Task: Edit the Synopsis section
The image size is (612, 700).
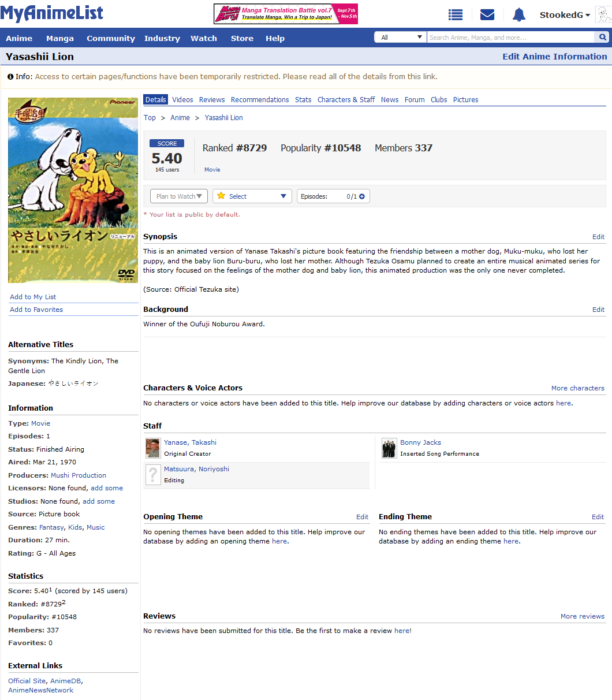Action: tap(598, 237)
